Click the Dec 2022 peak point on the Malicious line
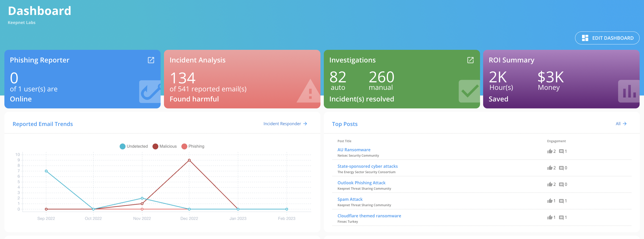Image resolution: width=644 pixels, height=239 pixels. [189, 160]
